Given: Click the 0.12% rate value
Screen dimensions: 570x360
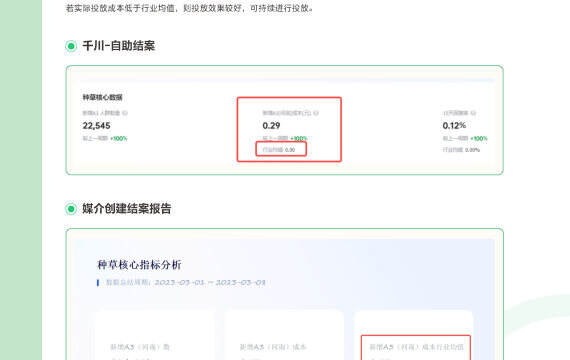Looking at the screenshot, I should click(454, 126).
